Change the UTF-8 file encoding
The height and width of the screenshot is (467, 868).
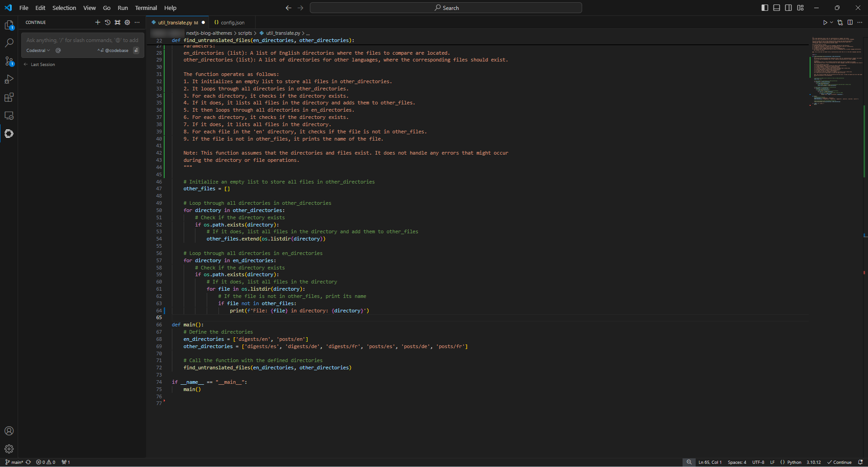click(x=758, y=462)
